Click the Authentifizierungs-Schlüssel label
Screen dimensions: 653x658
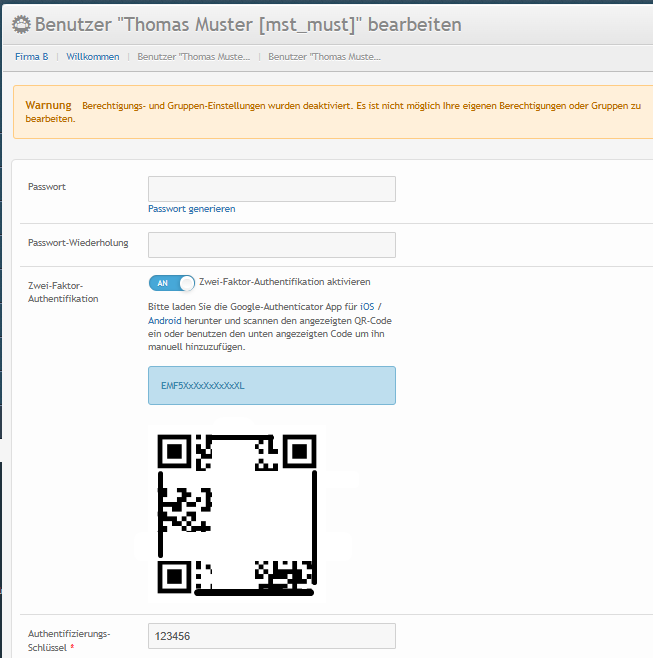point(69,640)
